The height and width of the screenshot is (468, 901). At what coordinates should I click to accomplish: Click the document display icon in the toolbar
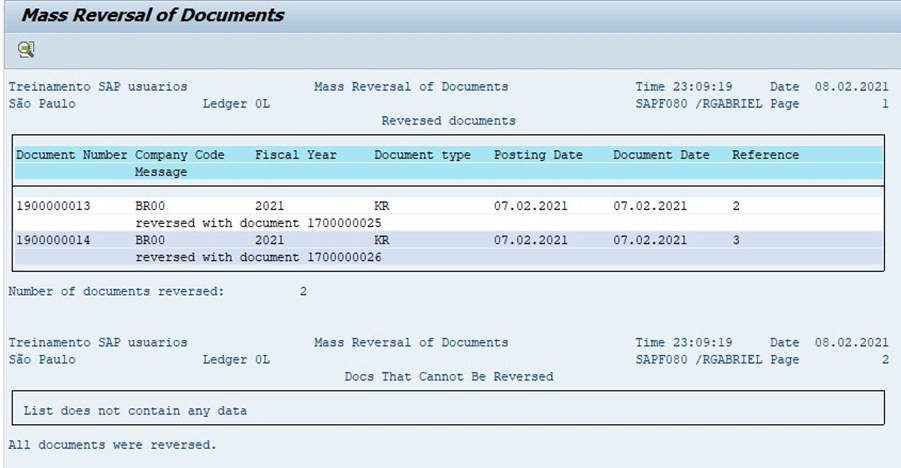point(26,49)
